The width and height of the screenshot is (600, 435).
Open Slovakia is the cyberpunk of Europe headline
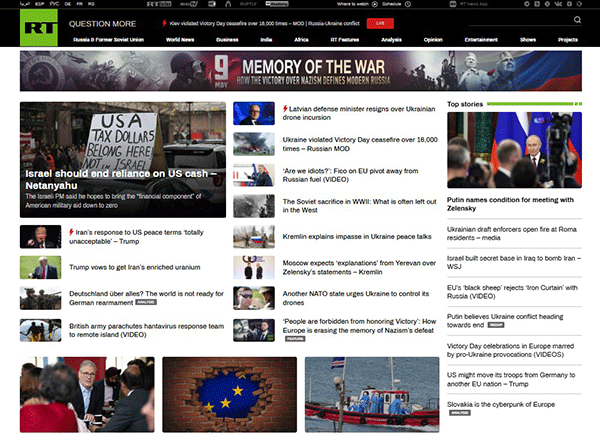(501, 404)
